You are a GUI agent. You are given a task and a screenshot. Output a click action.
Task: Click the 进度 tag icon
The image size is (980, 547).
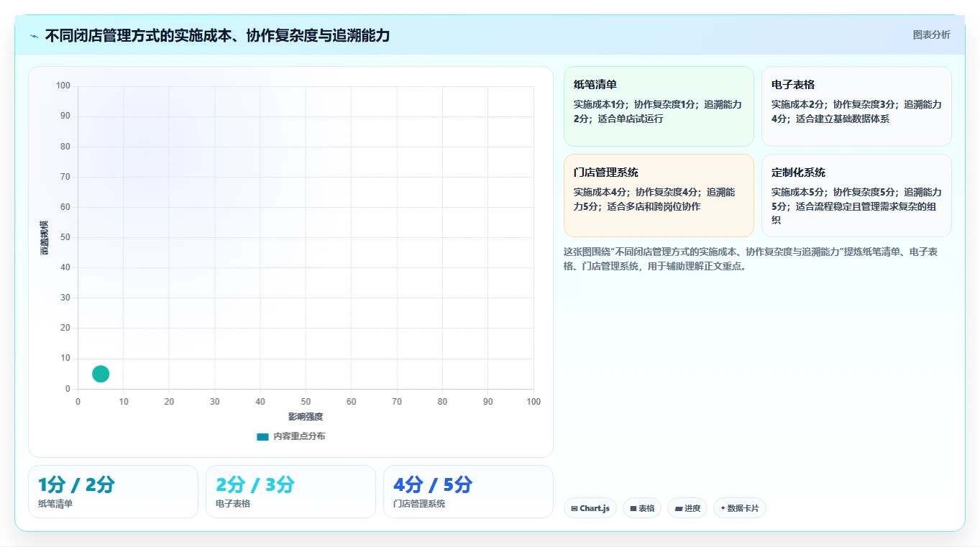pos(679,508)
